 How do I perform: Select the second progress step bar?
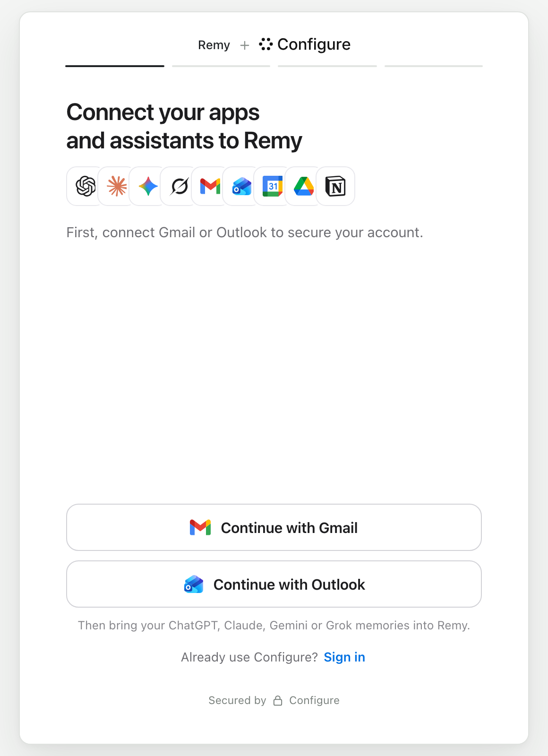(x=221, y=66)
